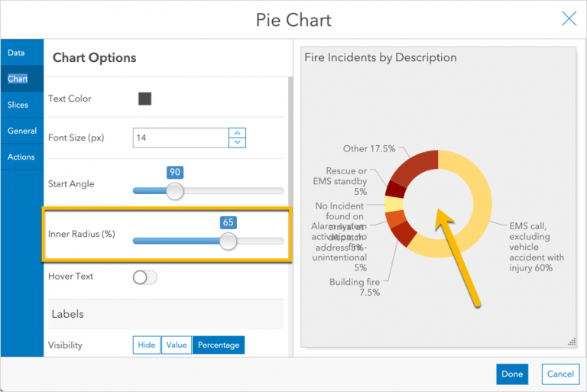
Task: Click the Inner Radius slider handle
Action: click(228, 241)
